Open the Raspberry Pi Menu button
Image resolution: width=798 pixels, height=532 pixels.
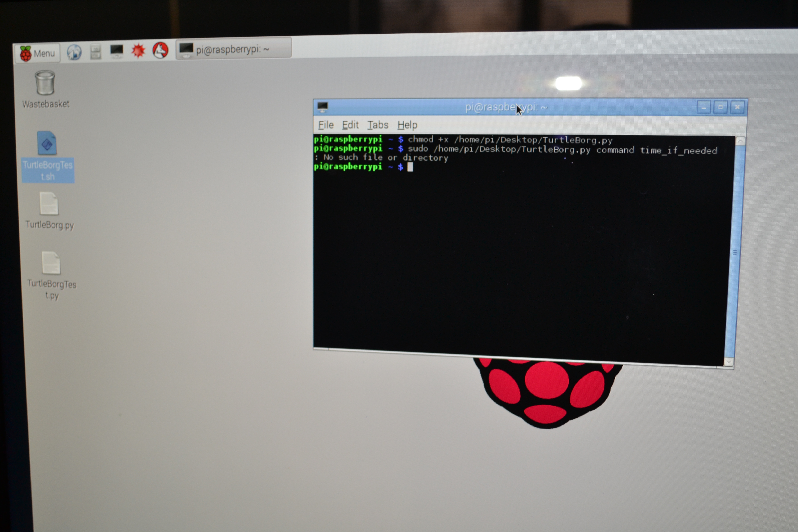37,53
